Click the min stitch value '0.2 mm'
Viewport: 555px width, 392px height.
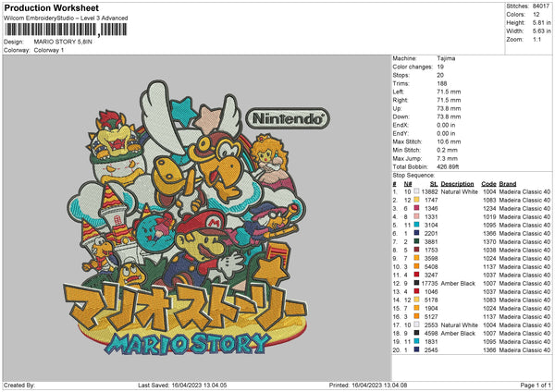447,150
